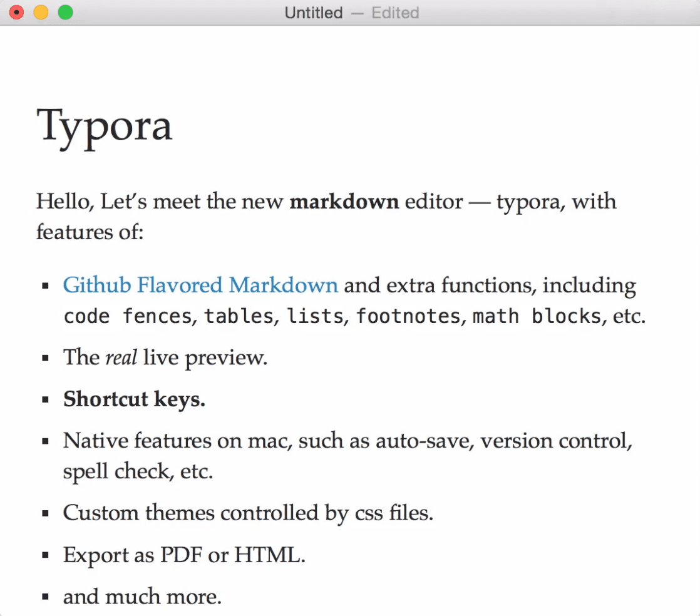Viewport: 700px width, 616px height.
Task: Click the "and much more." list item
Action: 142,597
